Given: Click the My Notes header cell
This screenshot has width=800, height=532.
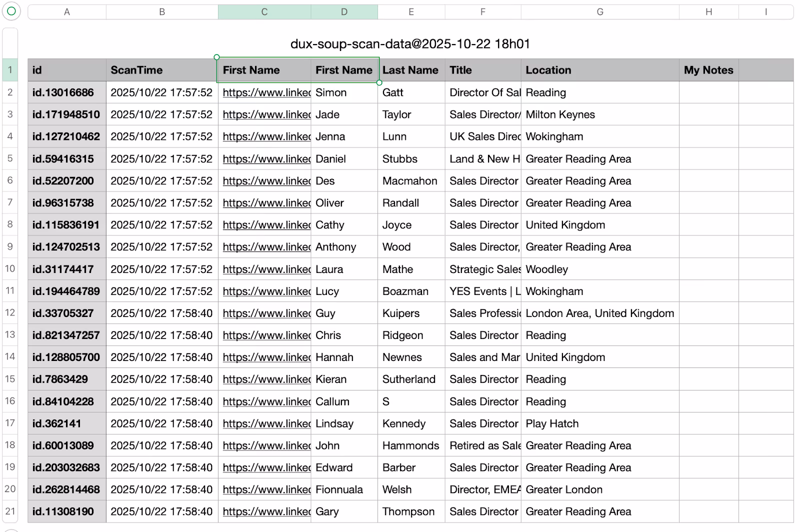Looking at the screenshot, I should pyautogui.click(x=709, y=70).
